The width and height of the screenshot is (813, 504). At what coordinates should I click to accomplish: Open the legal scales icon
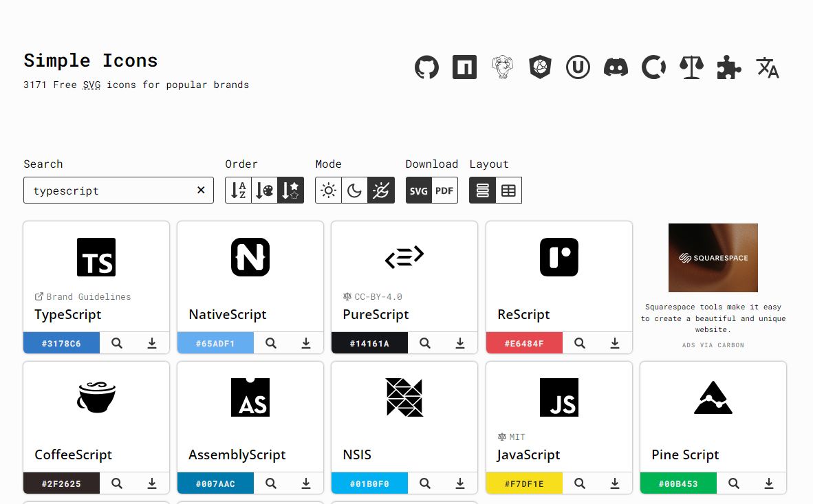691,67
